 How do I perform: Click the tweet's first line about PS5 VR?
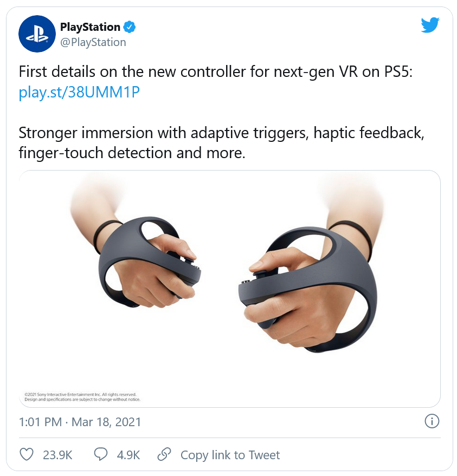click(216, 72)
